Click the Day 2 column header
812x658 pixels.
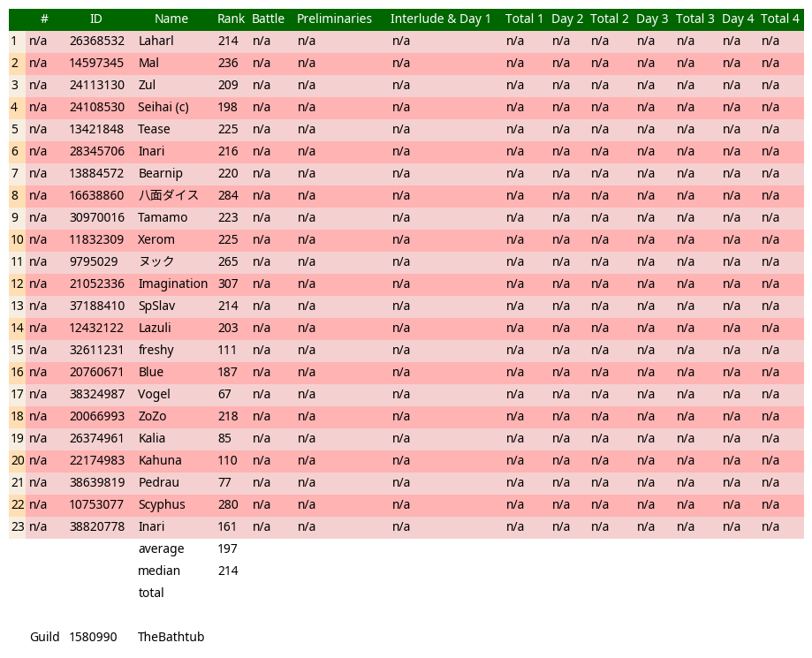[567, 19]
